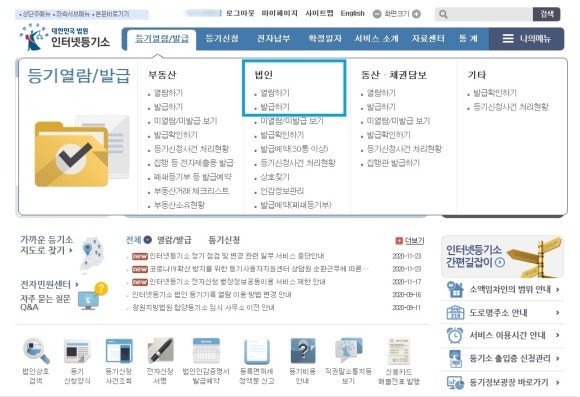Open the 등기 신청양식 icon
The image size is (580, 397).
coord(77,351)
